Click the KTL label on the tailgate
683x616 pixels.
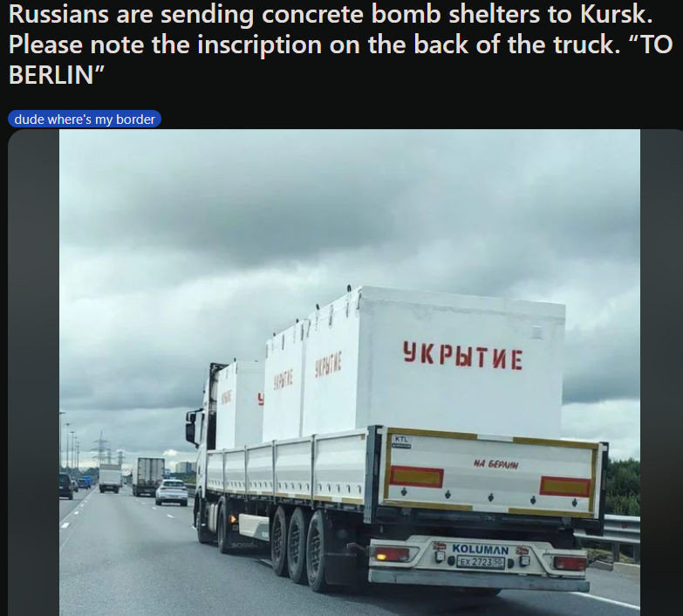(400, 440)
